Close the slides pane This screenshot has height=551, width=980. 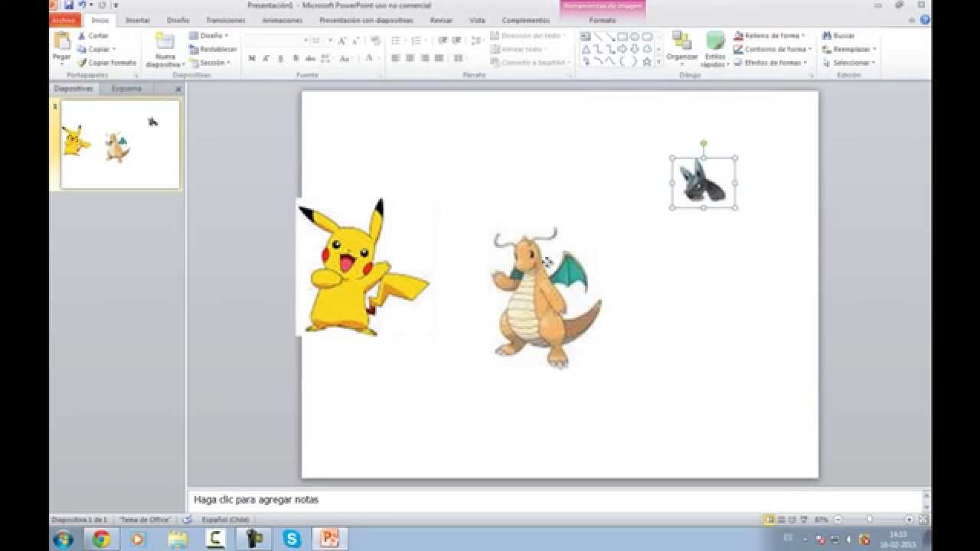pos(178,89)
